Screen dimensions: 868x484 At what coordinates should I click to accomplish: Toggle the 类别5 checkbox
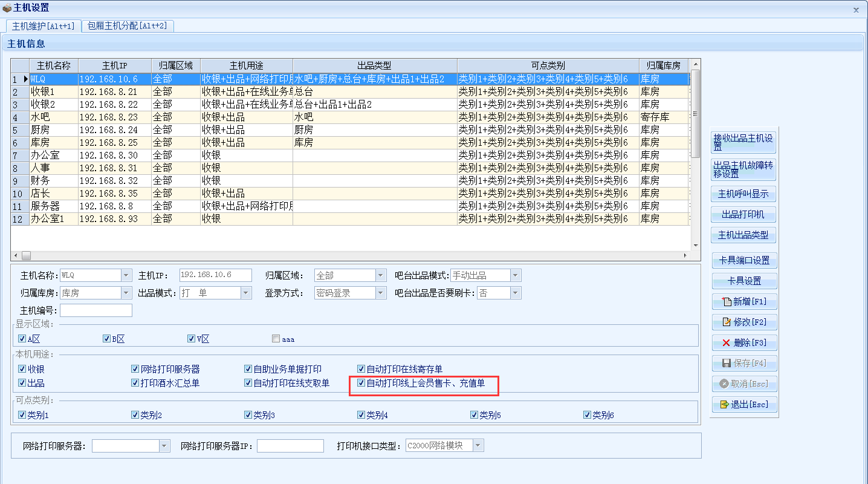tap(474, 415)
